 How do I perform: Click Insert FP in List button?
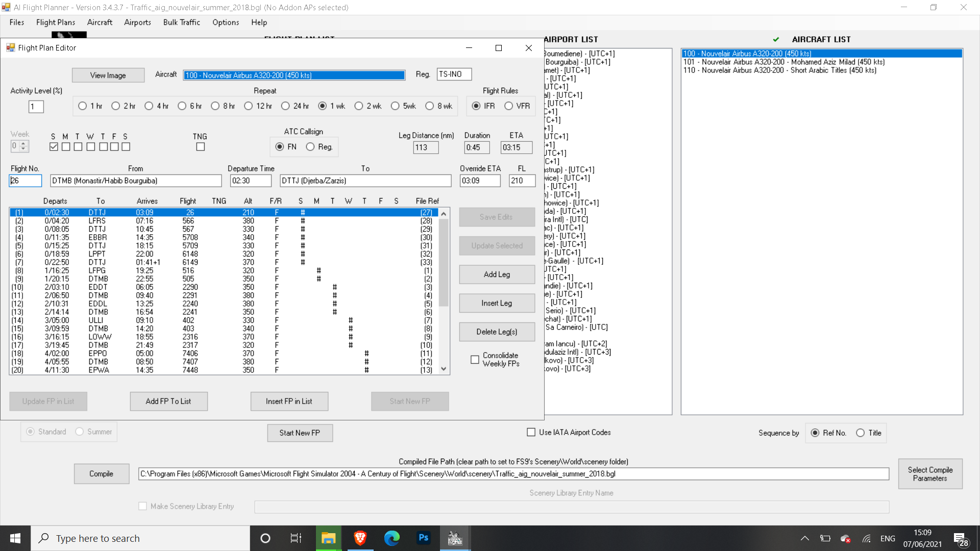coord(289,402)
